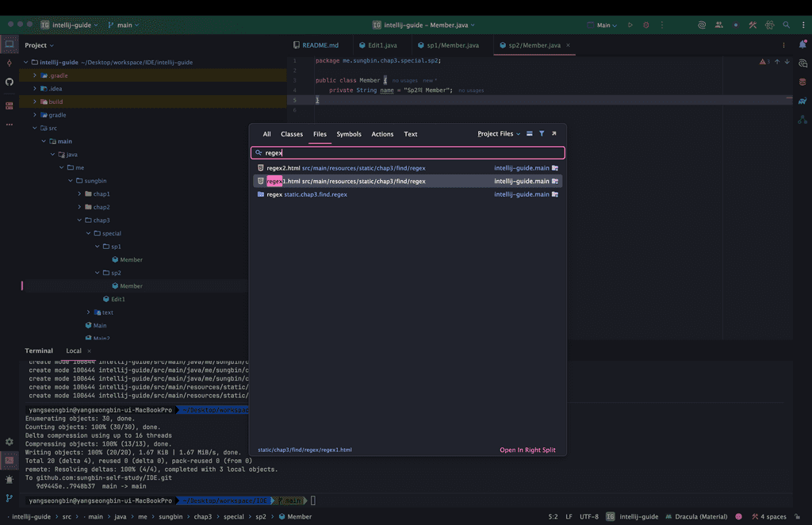Open the main branch dropdown
Viewport: 812px width, 525px height.
tap(123, 25)
